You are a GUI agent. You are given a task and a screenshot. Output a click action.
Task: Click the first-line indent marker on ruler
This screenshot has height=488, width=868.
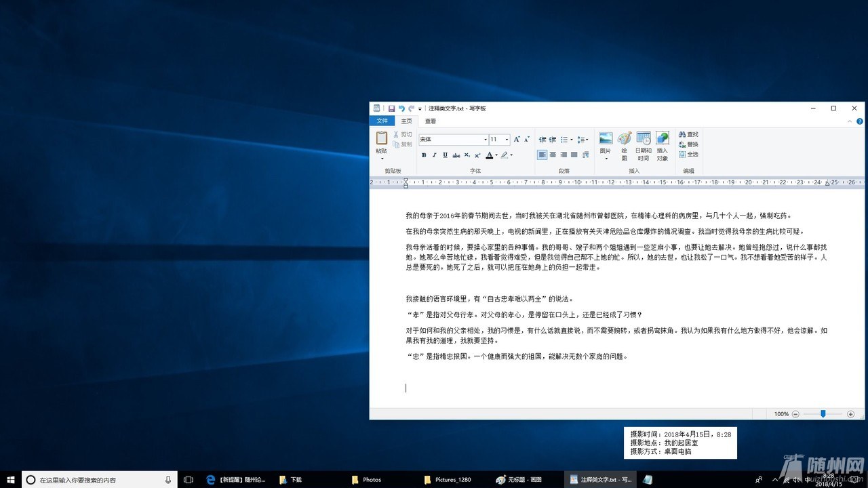406,180
